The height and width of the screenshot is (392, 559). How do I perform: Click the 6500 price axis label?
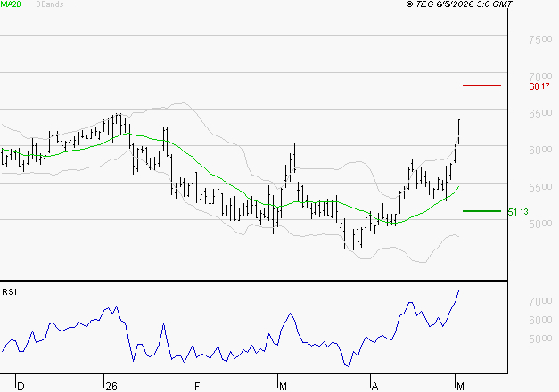click(x=540, y=113)
